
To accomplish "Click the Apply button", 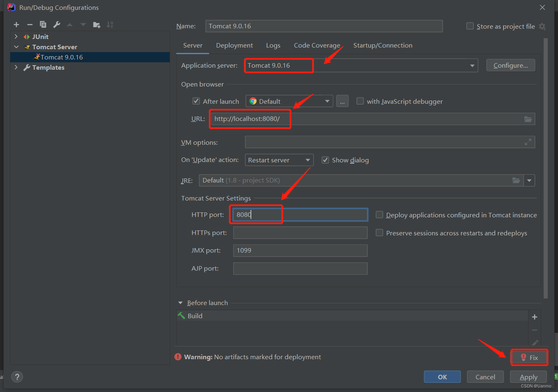I will point(528,377).
